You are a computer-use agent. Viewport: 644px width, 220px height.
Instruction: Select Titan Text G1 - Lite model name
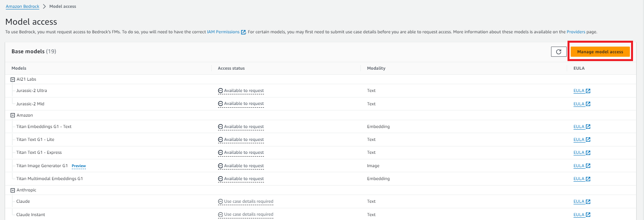pos(35,140)
